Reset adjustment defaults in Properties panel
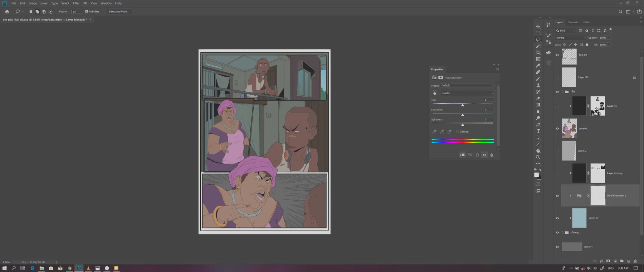Screen dimensions: 644x272 [x=477, y=155]
